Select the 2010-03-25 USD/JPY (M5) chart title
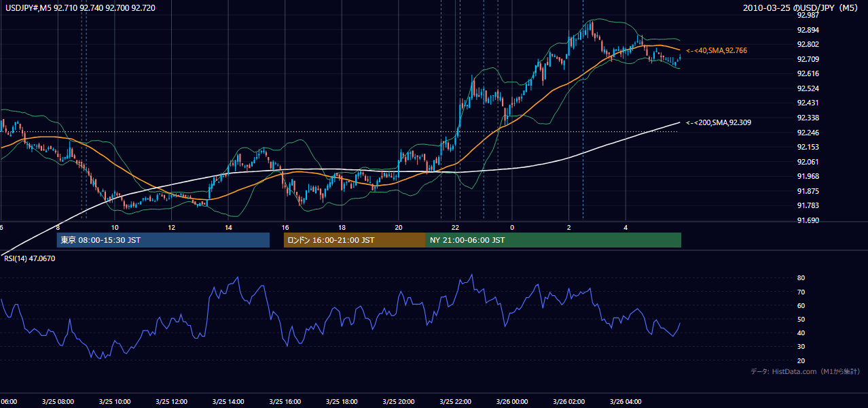The image size is (868, 408). click(801, 8)
